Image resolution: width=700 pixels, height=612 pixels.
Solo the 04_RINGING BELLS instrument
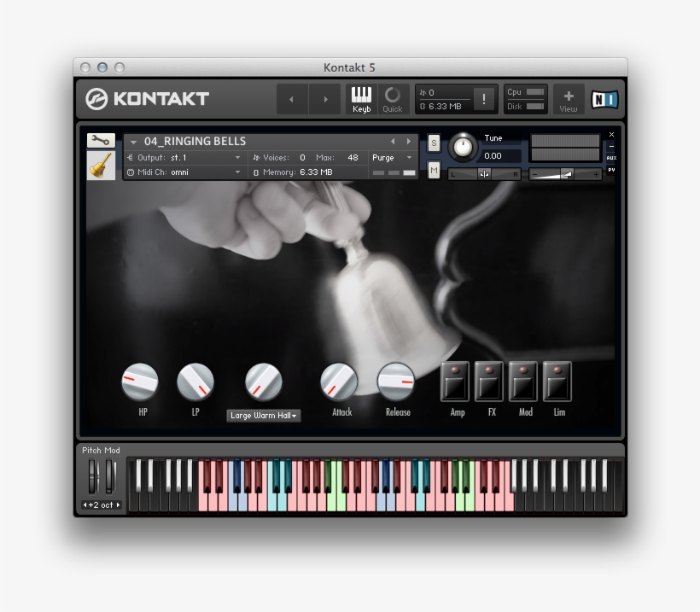tap(432, 143)
